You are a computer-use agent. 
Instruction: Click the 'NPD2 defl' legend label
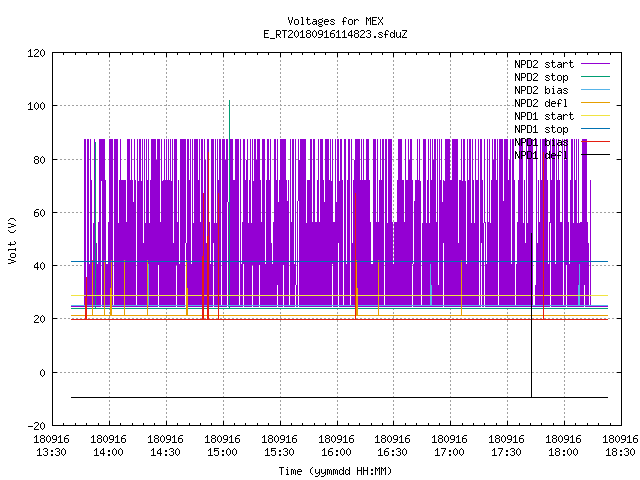(541, 103)
